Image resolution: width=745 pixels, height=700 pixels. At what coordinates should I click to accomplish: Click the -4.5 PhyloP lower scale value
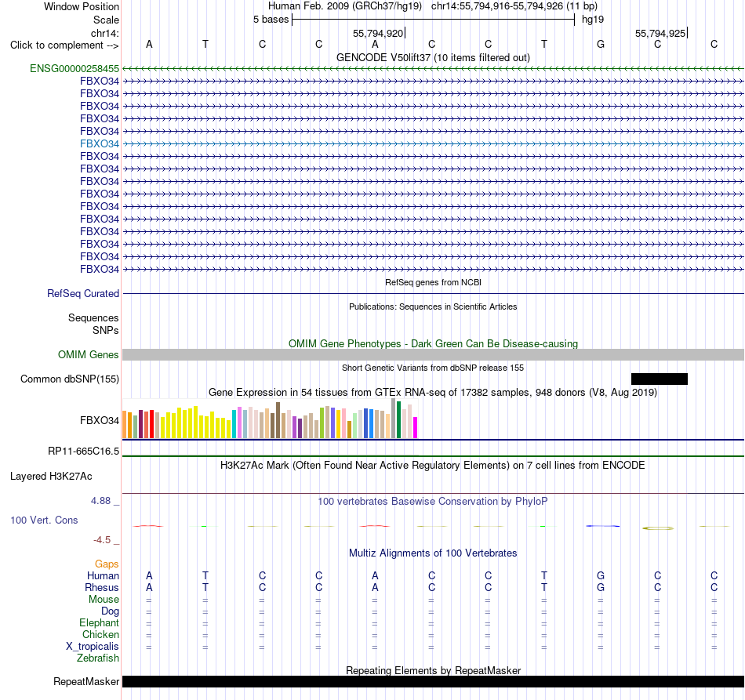(x=102, y=540)
